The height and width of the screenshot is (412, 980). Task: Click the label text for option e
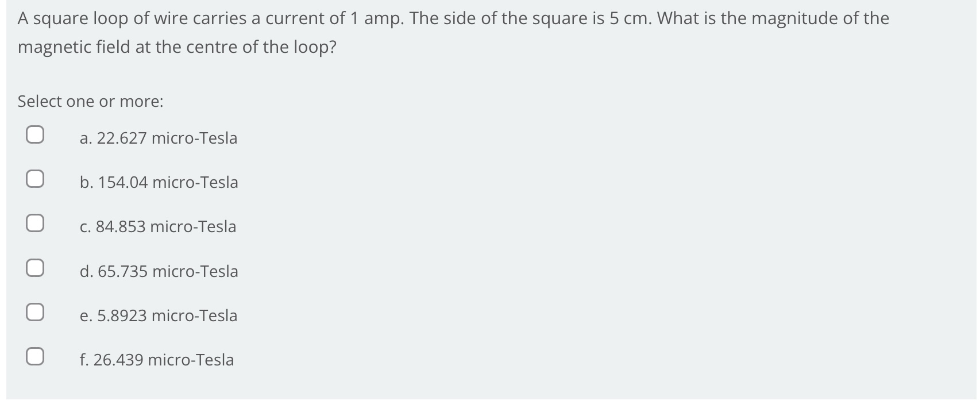pos(159,315)
